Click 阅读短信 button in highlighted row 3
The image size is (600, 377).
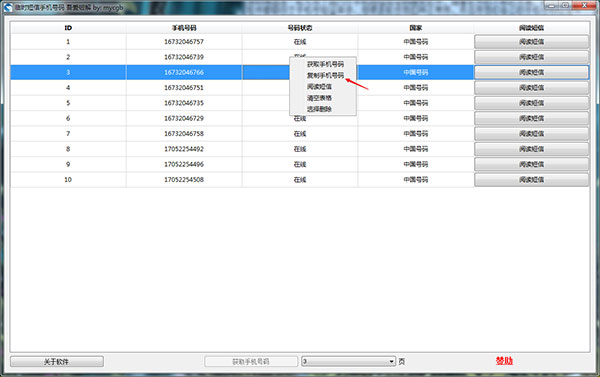click(532, 72)
